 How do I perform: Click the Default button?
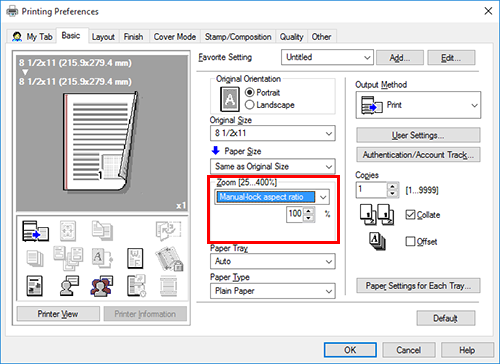coord(446,318)
